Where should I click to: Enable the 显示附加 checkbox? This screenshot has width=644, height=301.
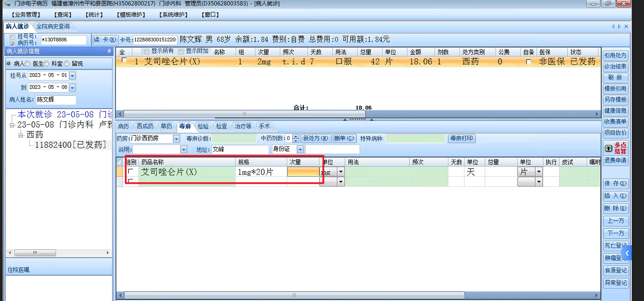click(181, 52)
